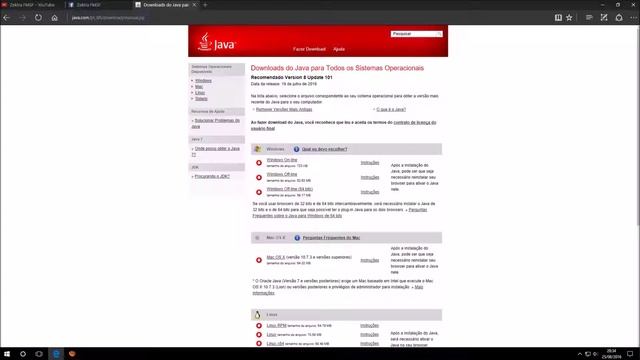Click info icon beside Qual eu devo escolher
The width and height of the screenshot is (640, 360).
(x=296, y=149)
